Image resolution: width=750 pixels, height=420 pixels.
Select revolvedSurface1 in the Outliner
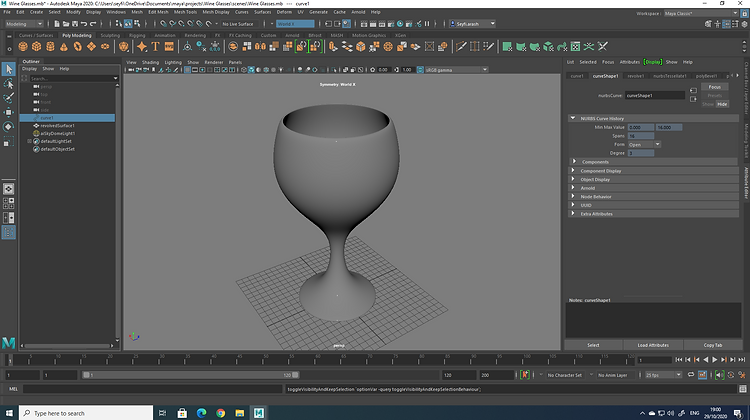point(57,125)
